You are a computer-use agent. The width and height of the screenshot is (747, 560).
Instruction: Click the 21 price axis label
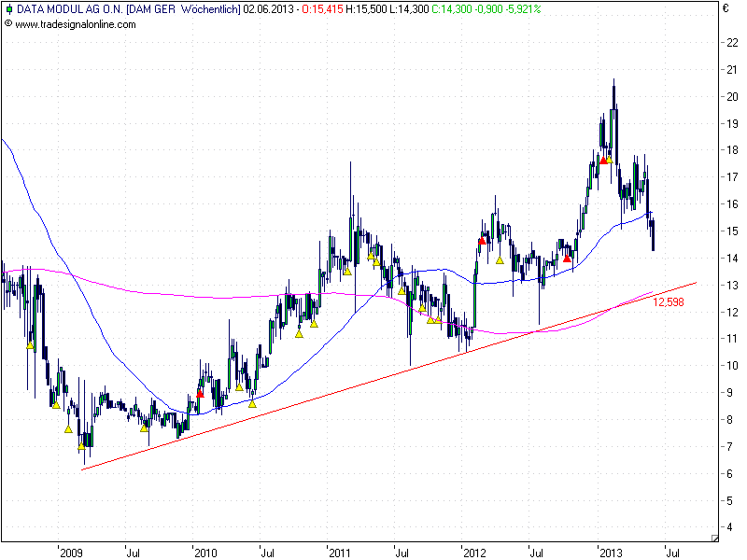[x=732, y=69]
